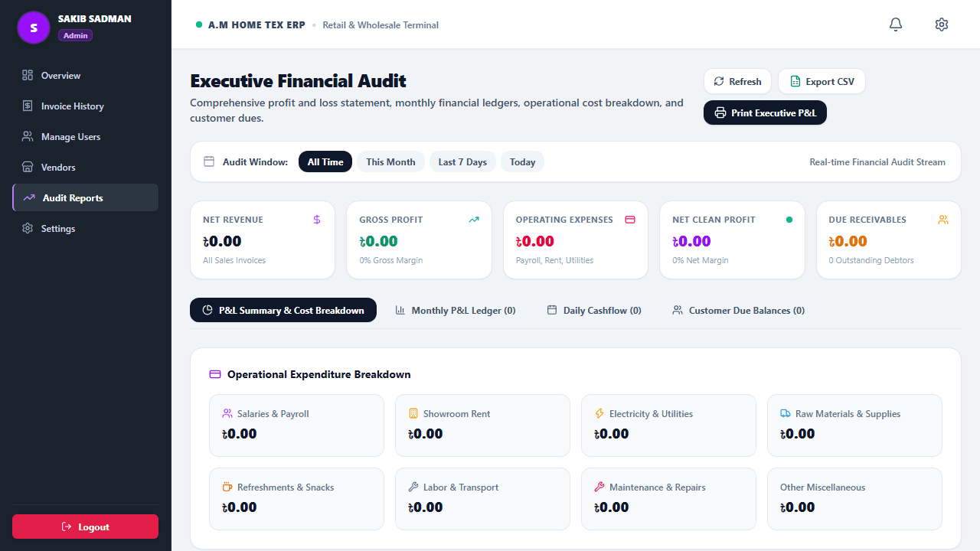Image resolution: width=980 pixels, height=551 pixels.
Task: Open Vendors in sidebar
Action: pos(86,167)
